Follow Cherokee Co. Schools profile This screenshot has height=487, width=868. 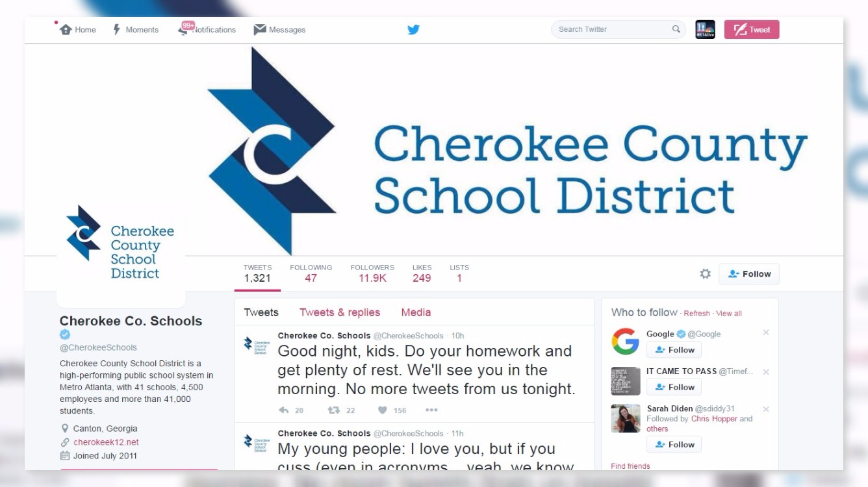749,274
